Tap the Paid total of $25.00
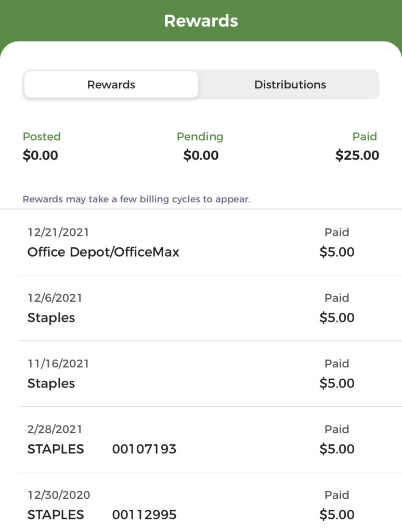 [x=357, y=155]
